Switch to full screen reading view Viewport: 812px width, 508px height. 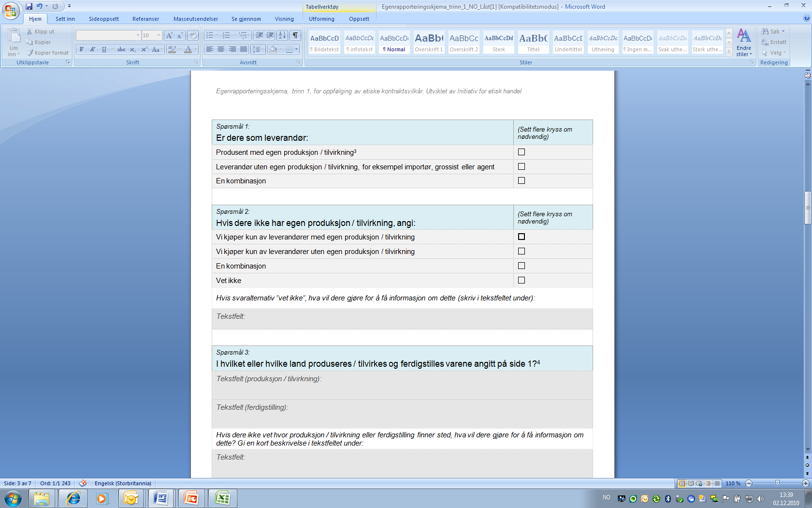[x=691, y=483]
